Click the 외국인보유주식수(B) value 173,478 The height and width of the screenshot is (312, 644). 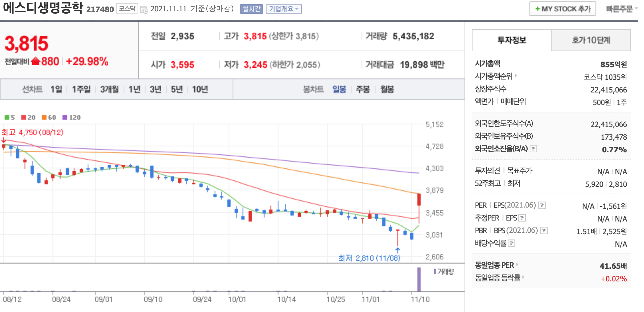tap(614, 137)
